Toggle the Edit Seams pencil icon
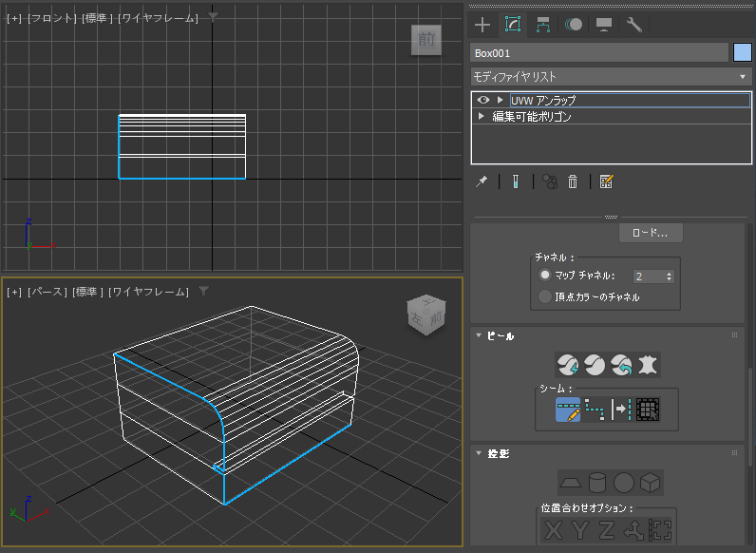Image resolution: width=756 pixels, height=553 pixels. pos(568,410)
